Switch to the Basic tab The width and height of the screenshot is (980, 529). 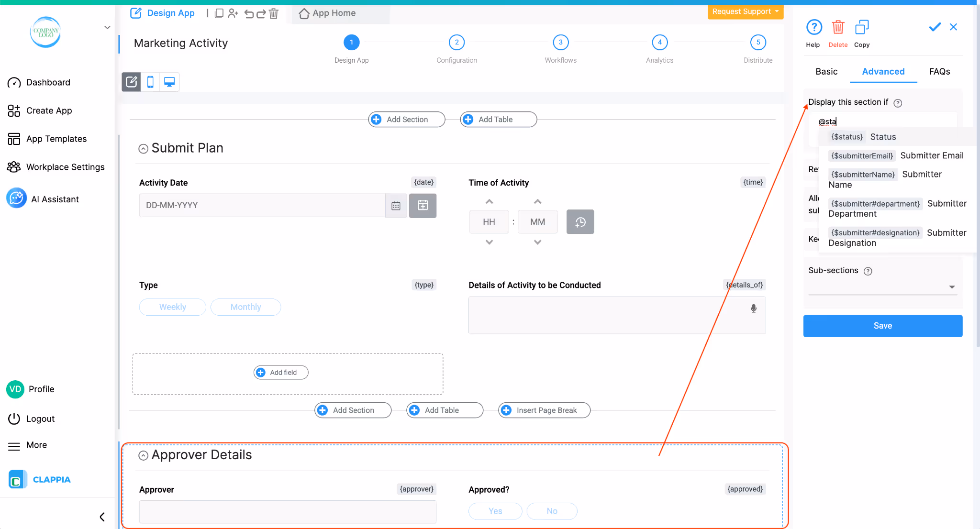[826, 71]
